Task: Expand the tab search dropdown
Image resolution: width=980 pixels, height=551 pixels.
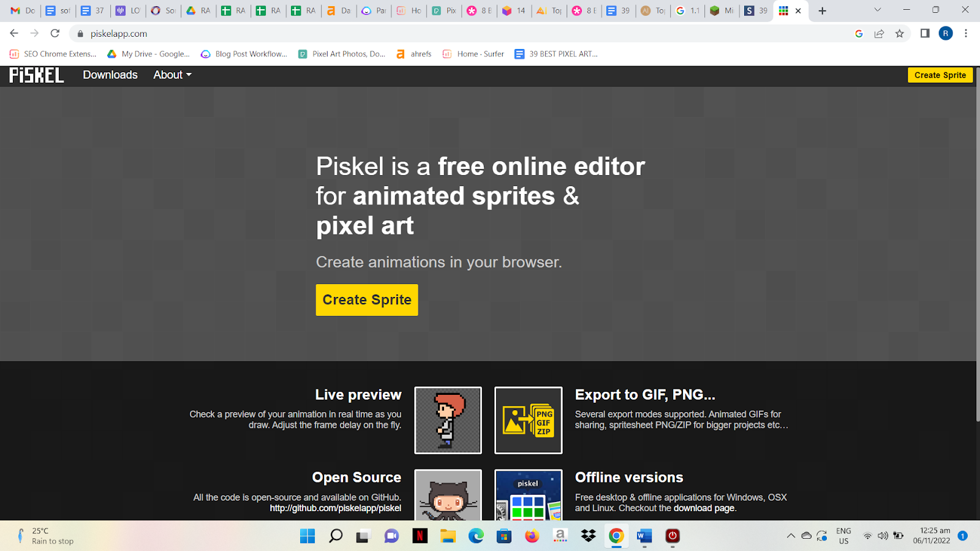Action: tap(877, 10)
